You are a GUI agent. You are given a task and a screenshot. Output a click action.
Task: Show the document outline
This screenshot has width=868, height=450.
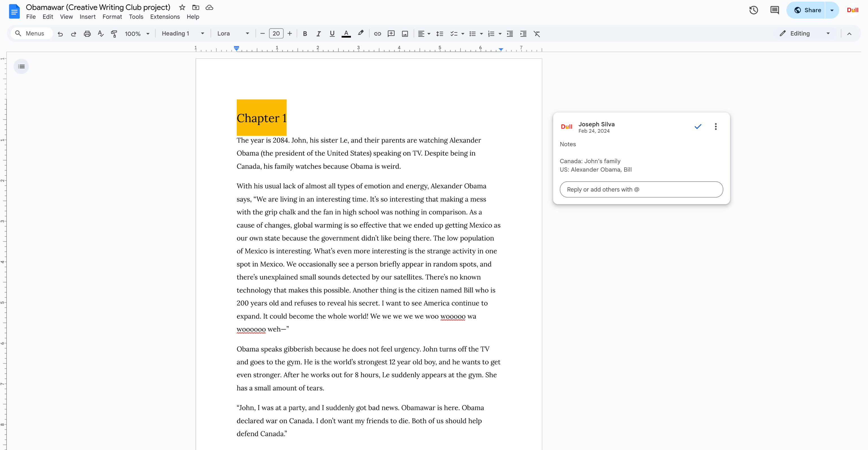[x=21, y=67]
